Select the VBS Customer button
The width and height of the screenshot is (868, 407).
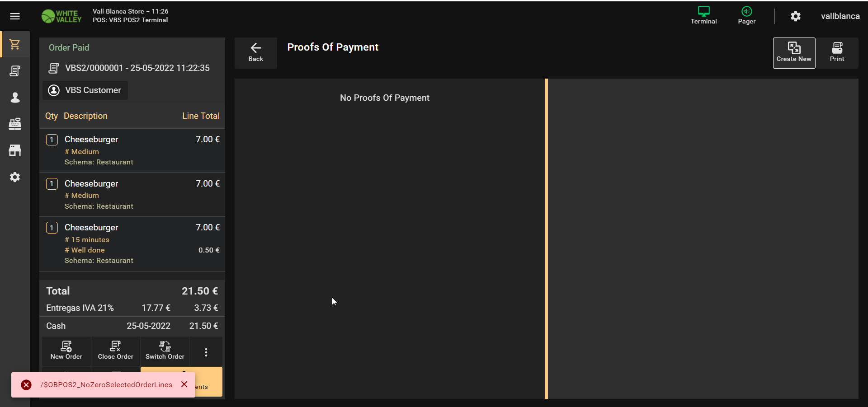[85, 90]
